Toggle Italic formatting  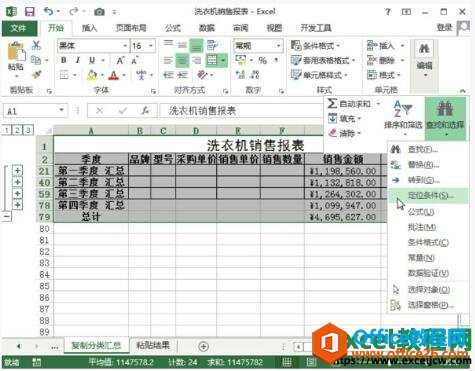[78, 60]
